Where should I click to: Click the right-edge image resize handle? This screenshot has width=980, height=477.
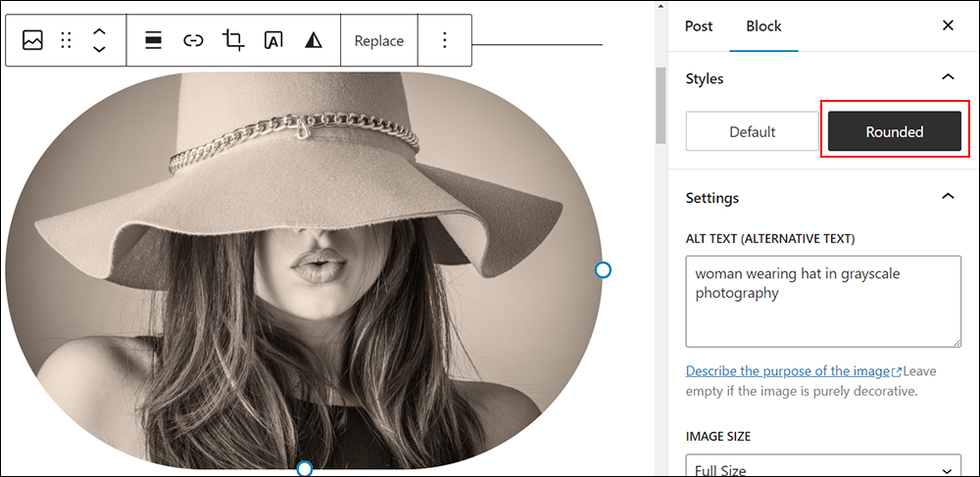pos(603,269)
